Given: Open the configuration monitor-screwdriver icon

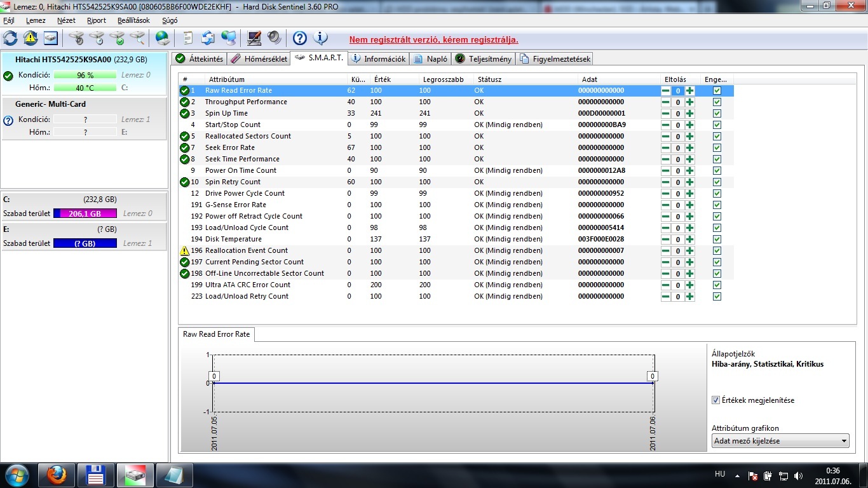Looking at the screenshot, I should 254,38.
